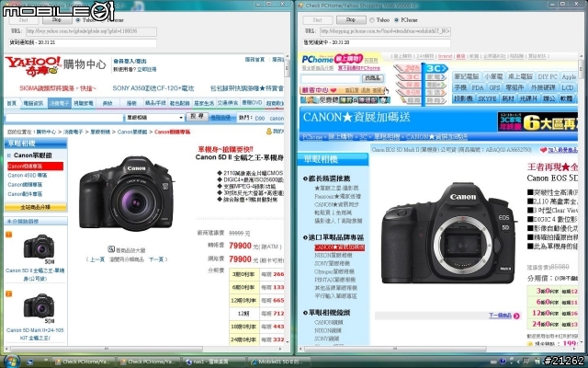Click heart add-to-favorites icon on PChome

pyautogui.click(x=543, y=150)
